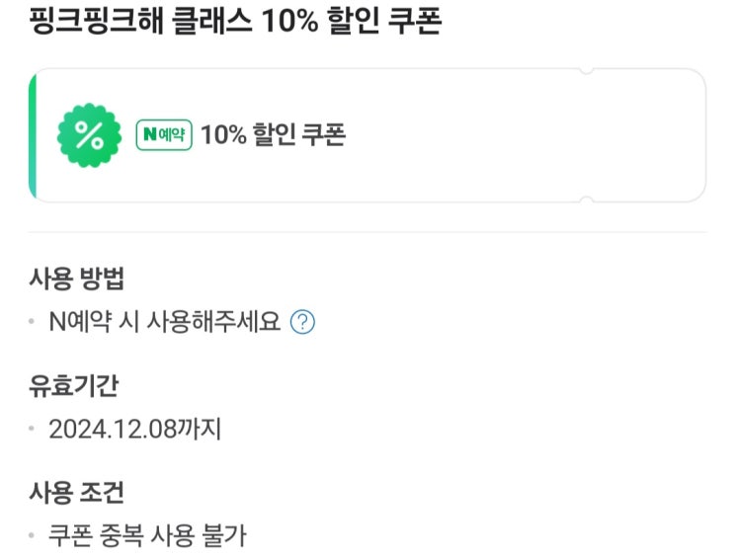Select the 2024.12.08까지 expiry date text
Screen dimensions: 734x560
136,430
